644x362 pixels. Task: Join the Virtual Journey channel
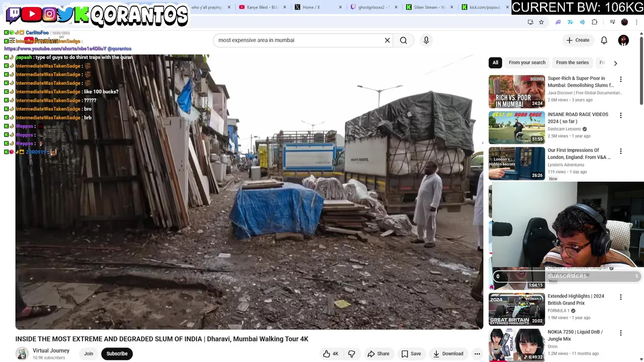tap(89, 353)
